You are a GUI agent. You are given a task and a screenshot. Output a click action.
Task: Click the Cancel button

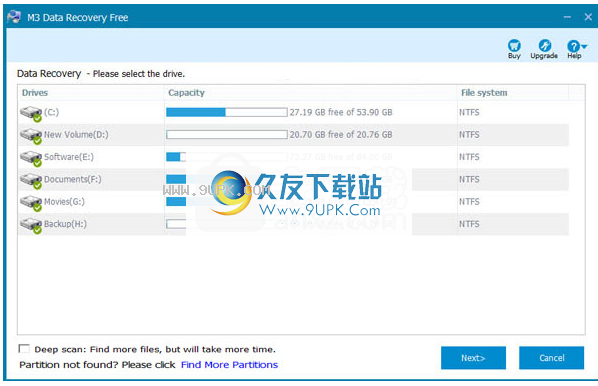(551, 358)
